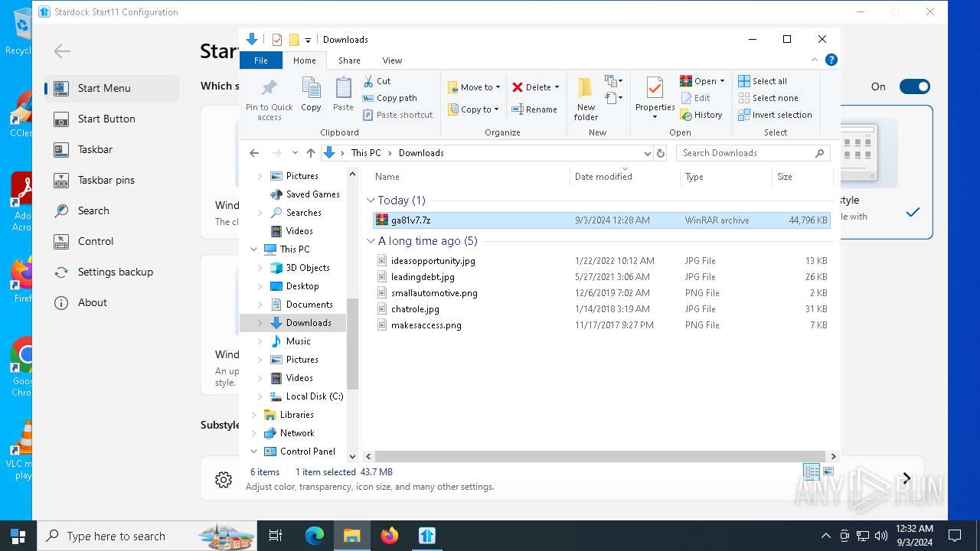
Task: Open About section in Start11
Action: tap(112, 302)
